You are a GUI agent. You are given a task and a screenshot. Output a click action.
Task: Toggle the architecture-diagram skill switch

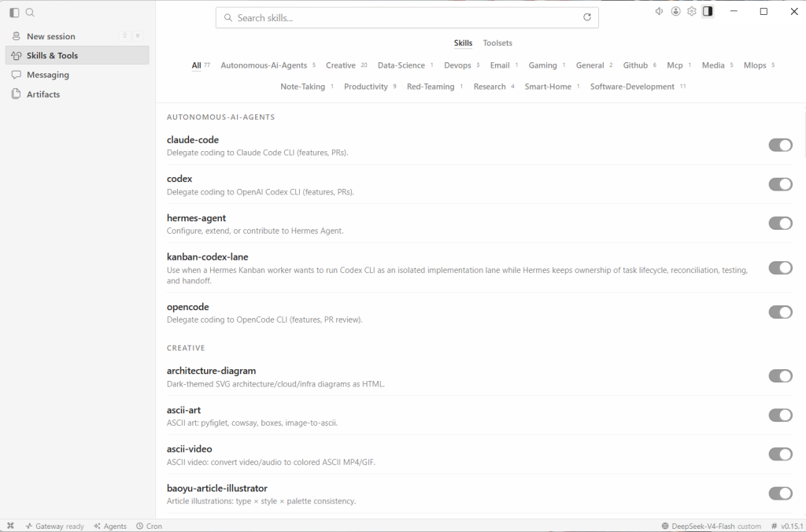click(780, 376)
